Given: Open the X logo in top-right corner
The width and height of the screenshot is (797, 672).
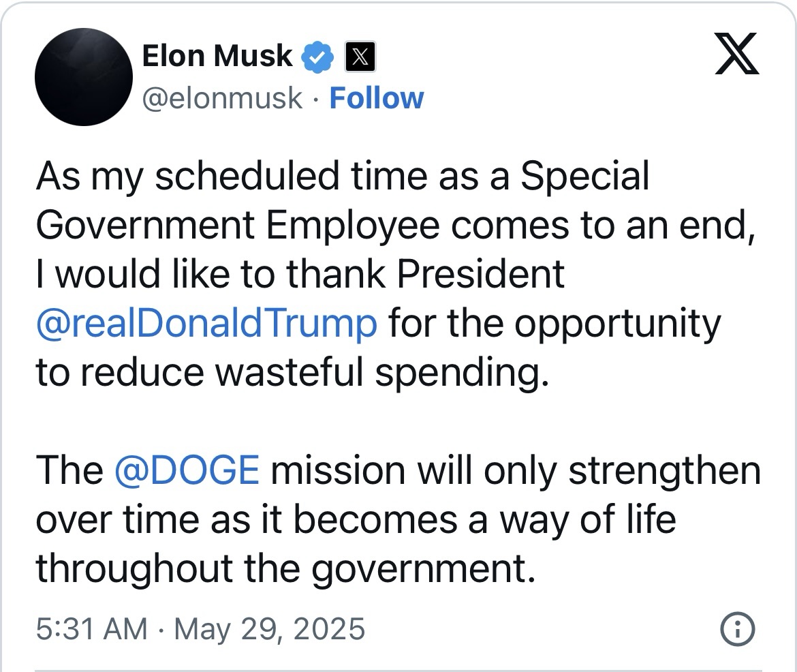Looking at the screenshot, I should pos(736,53).
